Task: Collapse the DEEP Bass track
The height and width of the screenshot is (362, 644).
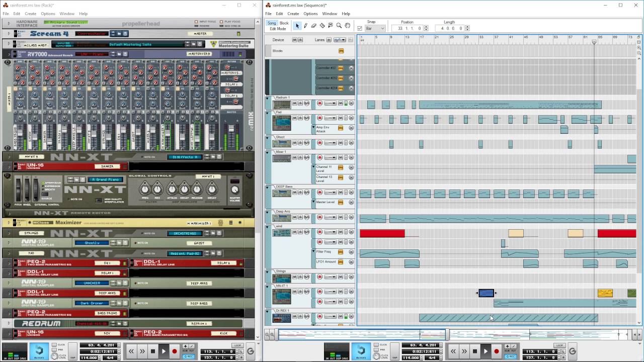Action: click(268, 187)
